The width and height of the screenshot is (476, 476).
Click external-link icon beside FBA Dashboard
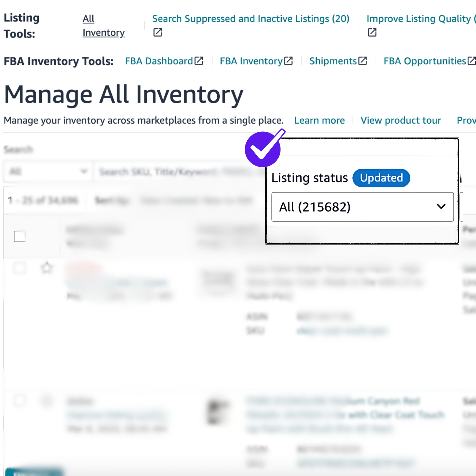(199, 61)
